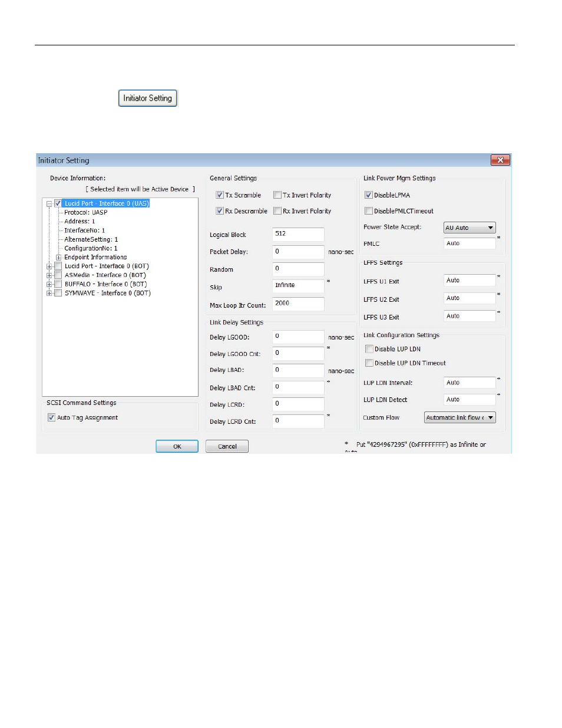
Task: Click the Logical Block input field
Action: 298,234
